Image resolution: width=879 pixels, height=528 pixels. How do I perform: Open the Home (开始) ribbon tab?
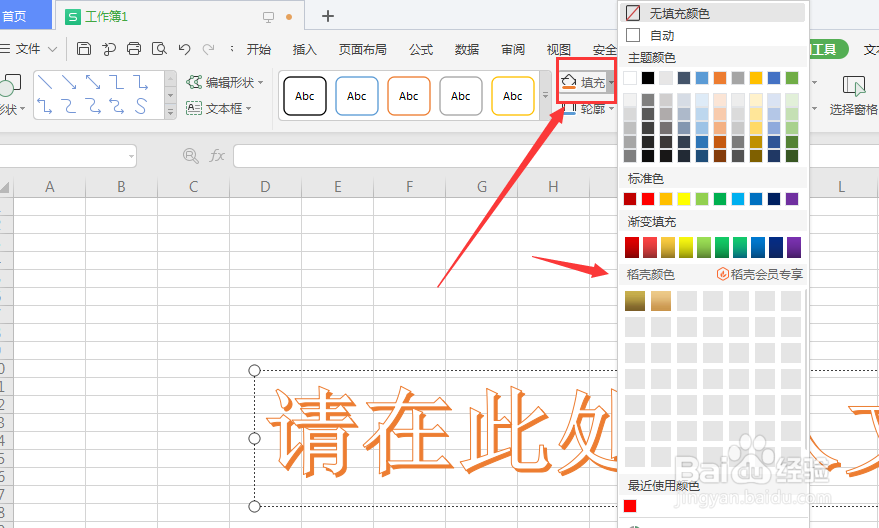258,49
